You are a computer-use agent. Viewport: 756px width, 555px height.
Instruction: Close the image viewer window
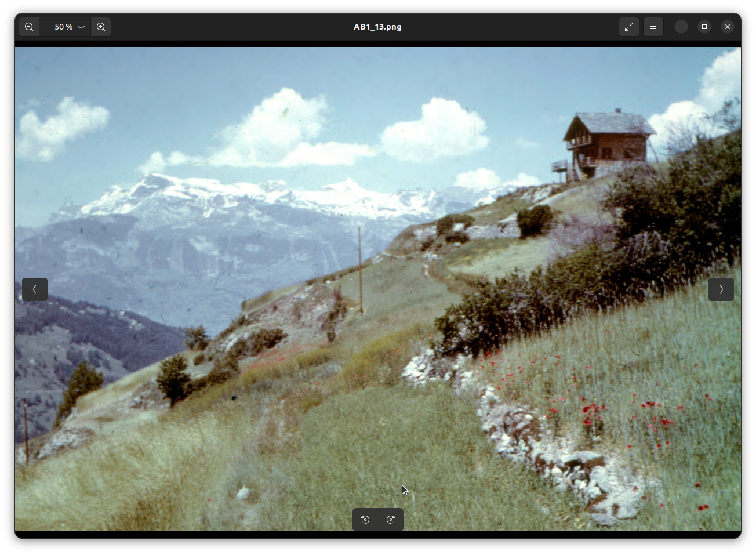(728, 27)
